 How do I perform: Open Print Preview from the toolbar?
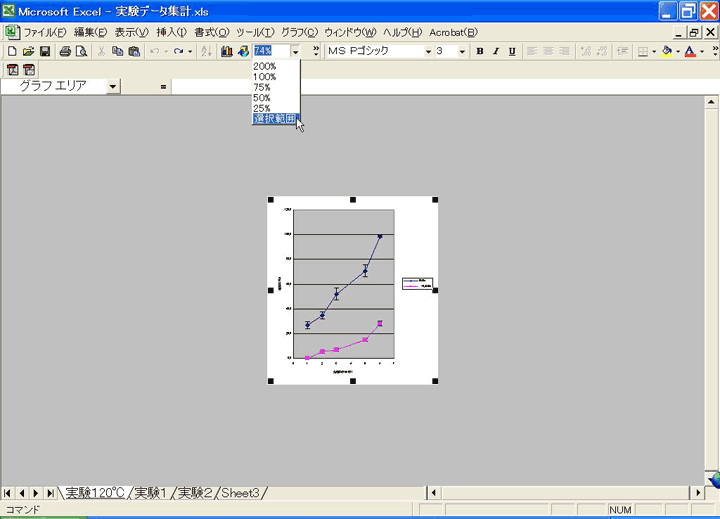click(81, 51)
